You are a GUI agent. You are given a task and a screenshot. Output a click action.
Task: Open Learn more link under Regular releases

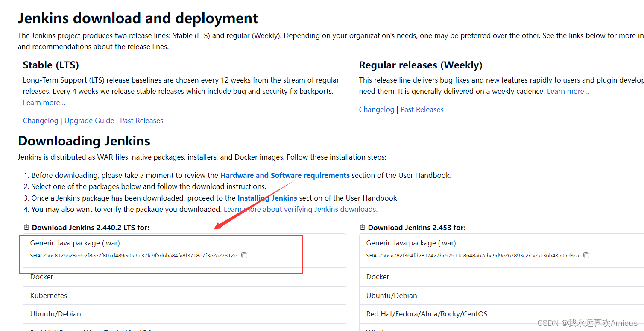[568, 91]
